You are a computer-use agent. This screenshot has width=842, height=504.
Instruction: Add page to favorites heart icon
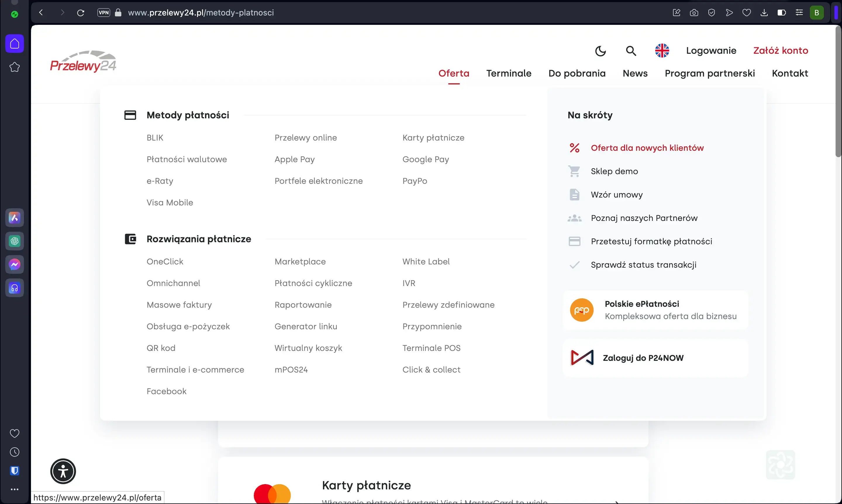[x=746, y=13]
